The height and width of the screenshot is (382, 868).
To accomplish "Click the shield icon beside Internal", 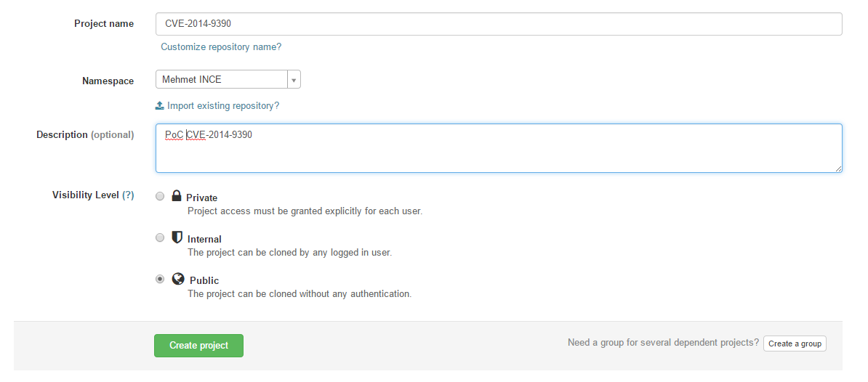I will pyautogui.click(x=177, y=237).
